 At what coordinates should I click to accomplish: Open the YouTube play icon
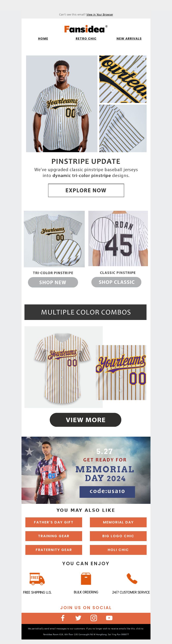pyautogui.click(x=109, y=618)
